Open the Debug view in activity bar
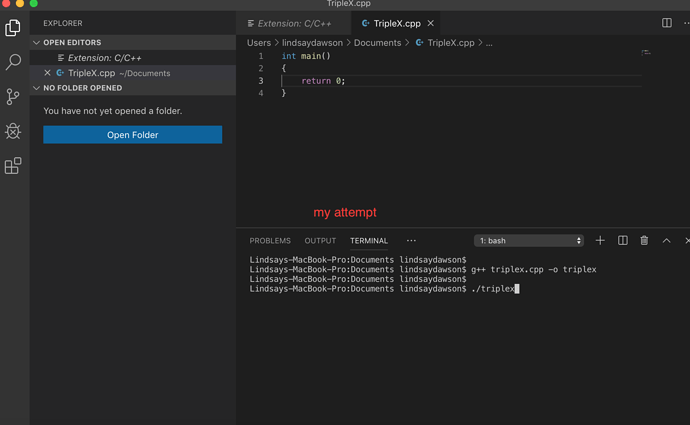Viewport: 690px width, 425px height. 13,131
